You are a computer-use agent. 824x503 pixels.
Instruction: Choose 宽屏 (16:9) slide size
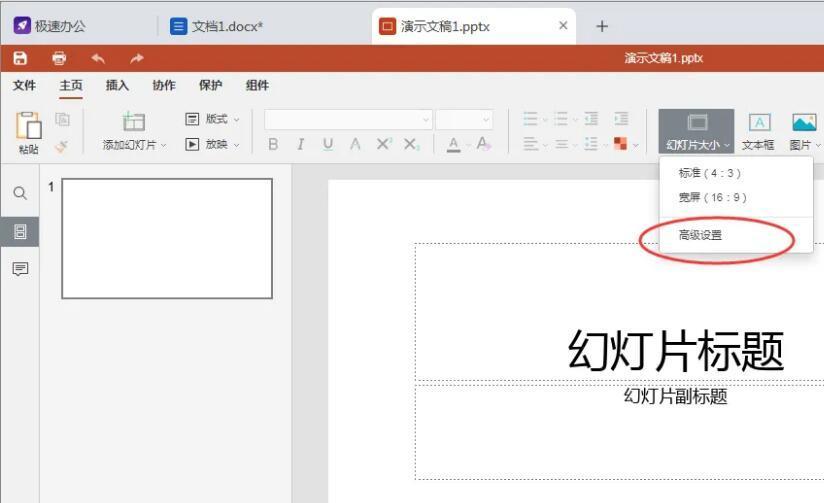click(712, 197)
